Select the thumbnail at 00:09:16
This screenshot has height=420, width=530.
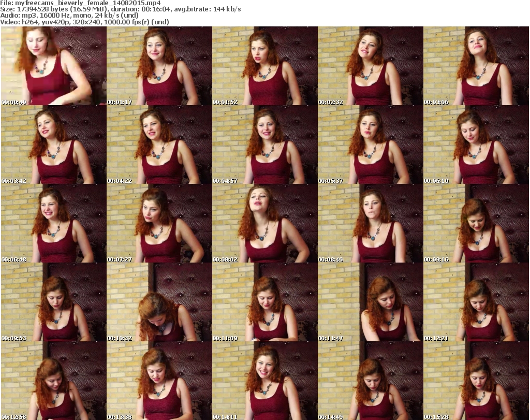coord(476,223)
